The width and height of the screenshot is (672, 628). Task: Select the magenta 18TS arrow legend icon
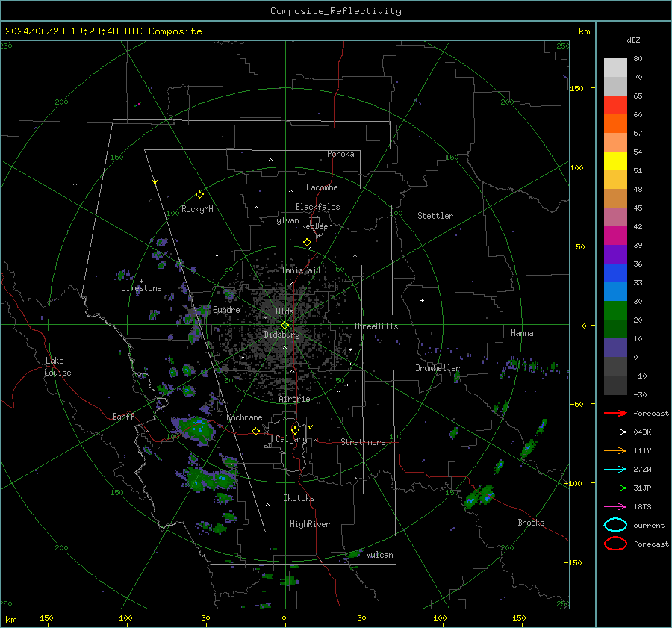click(615, 507)
